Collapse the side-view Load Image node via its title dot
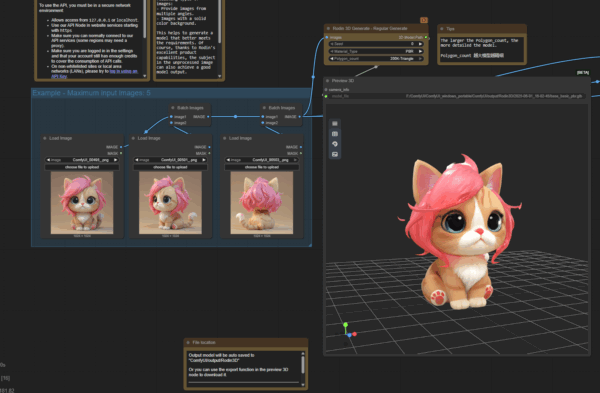 [133, 138]
